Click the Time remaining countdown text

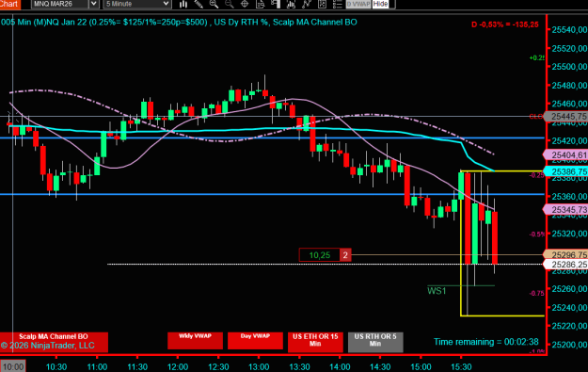[486, 342]
